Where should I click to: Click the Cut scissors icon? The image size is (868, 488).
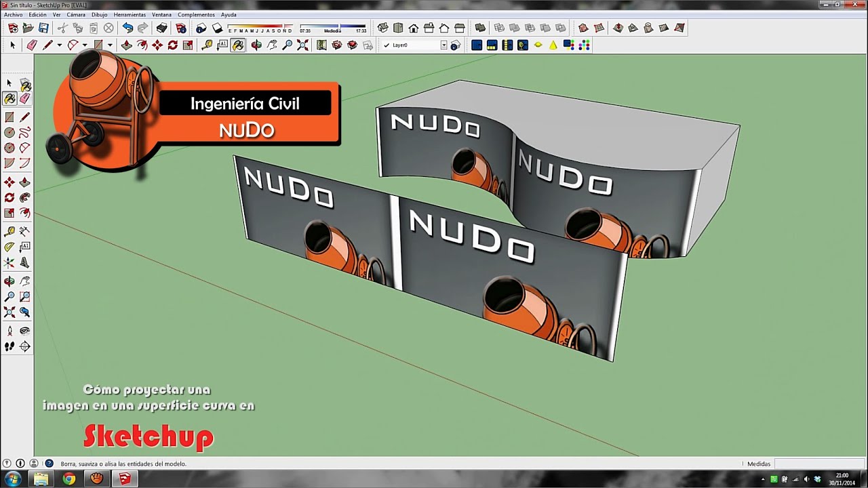click(62, 28)
